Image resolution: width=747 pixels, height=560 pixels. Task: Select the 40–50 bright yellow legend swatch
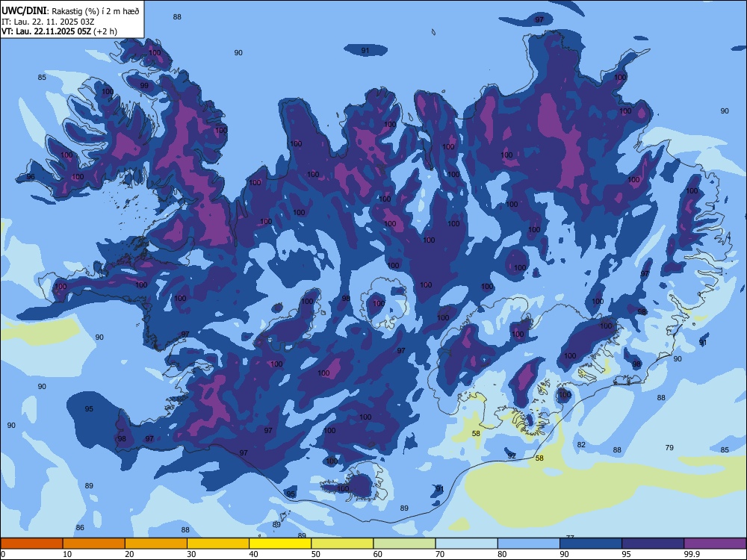coord(280,544)
